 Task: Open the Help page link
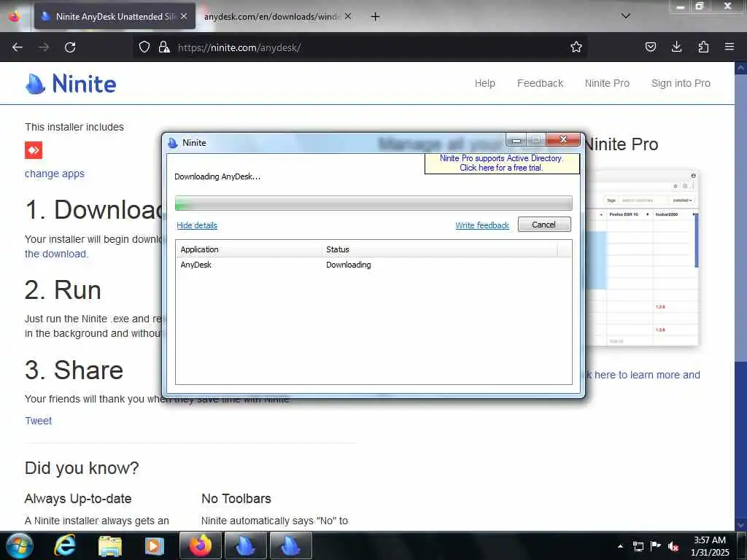point(485,83)
